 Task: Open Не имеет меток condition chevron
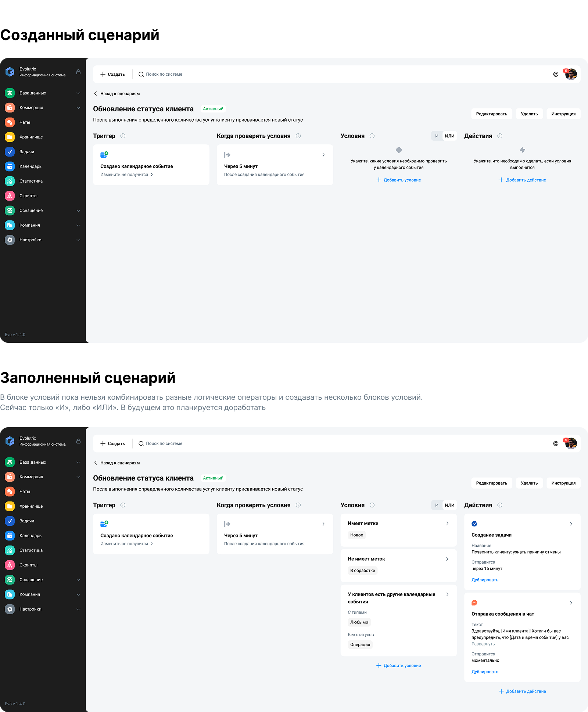click(x=447, y=559)
